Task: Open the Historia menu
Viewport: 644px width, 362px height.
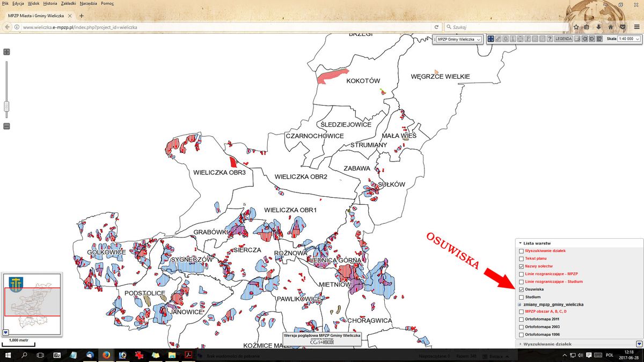Action: 50,3
